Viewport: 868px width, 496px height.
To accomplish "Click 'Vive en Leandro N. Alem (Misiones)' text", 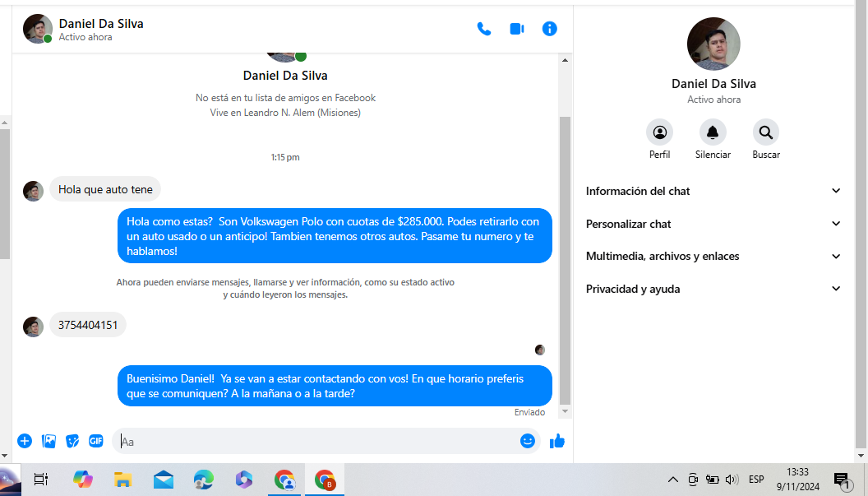I will coord(285,113).
